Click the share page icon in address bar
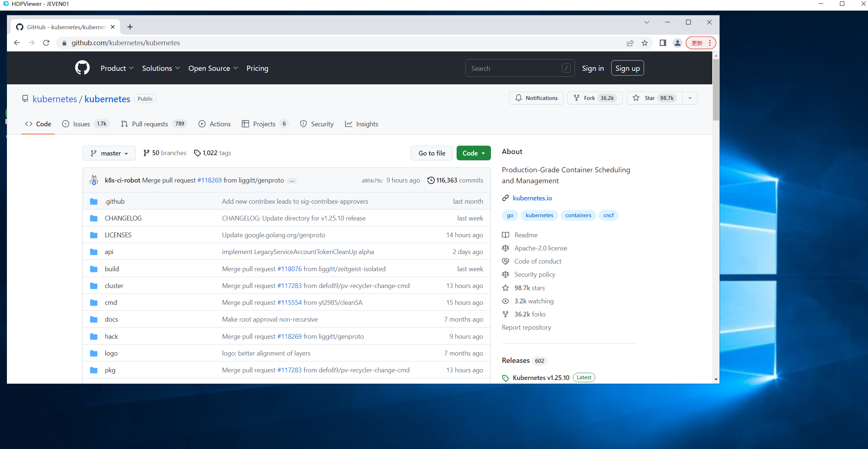Screen dimensions: 868x449 tap(630, 43)
